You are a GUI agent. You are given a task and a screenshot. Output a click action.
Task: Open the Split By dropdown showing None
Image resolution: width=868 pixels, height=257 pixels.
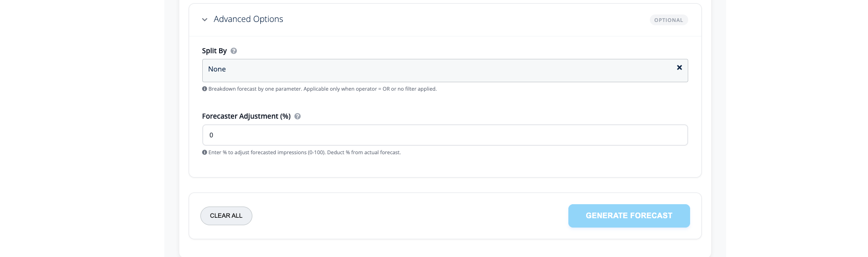click(x=445, y=71)
